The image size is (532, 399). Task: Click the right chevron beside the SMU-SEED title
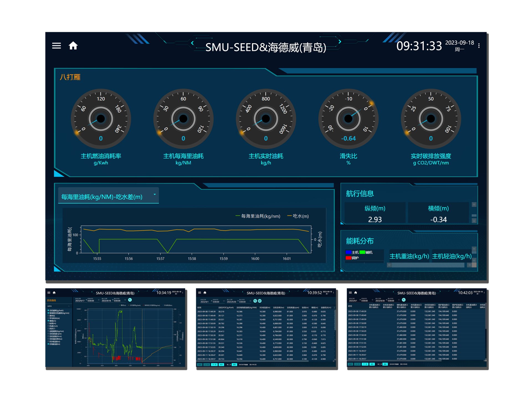click(x=340, y=42)
